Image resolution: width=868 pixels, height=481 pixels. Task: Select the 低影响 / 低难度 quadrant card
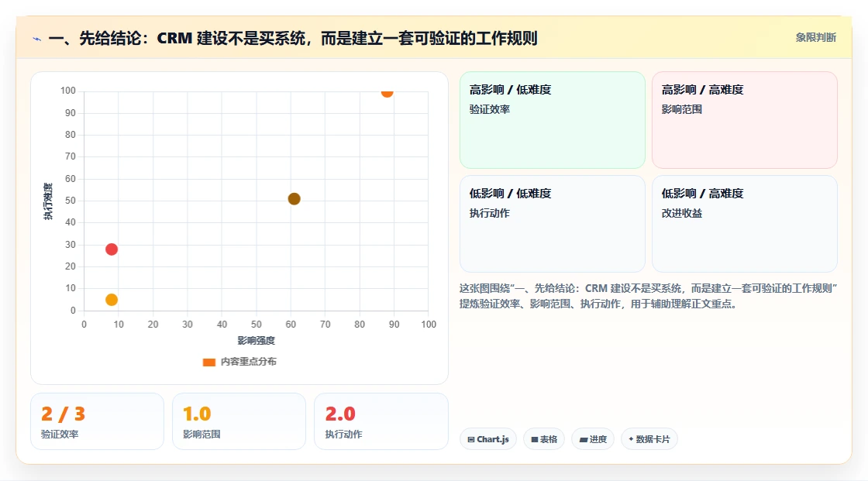point(553,224)
